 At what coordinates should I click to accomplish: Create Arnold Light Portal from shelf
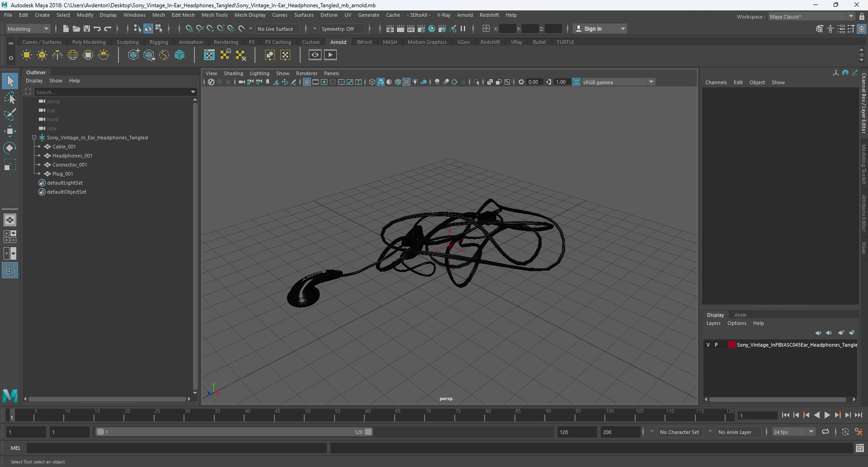tap(88, 55)
